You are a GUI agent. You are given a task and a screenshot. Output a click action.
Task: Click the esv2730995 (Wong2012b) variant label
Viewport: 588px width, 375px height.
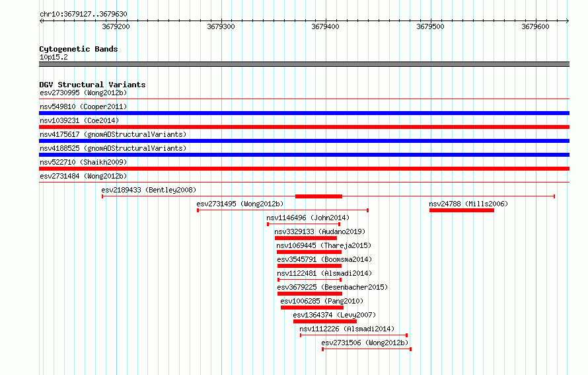[83, 93]
